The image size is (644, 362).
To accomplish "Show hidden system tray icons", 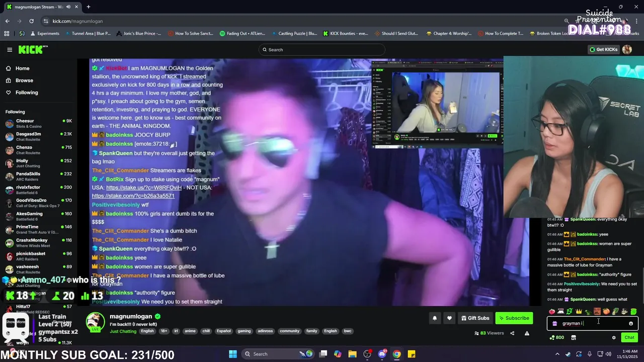I will click(x=557, y=354).
